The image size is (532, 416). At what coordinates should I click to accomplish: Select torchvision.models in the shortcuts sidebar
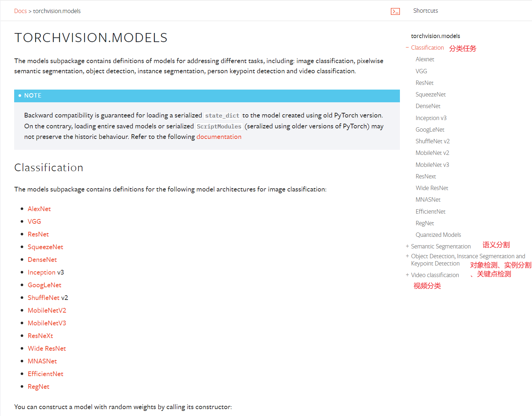(435, 36)
